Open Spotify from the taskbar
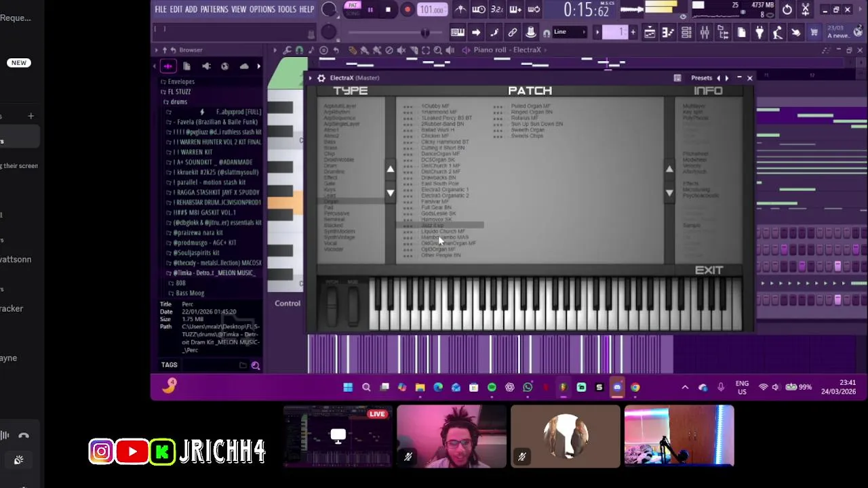This screenshot has height=488, width=868. (x=492, y=387)
